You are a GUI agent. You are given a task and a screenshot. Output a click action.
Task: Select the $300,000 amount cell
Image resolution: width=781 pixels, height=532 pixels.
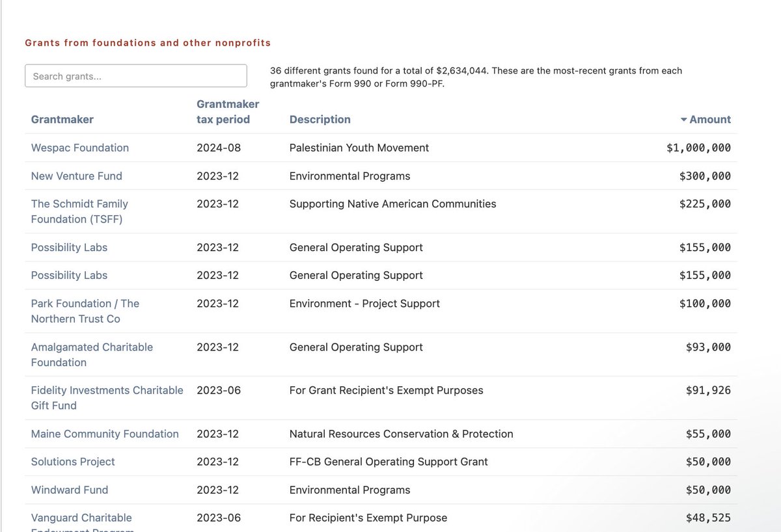(705, 176)
